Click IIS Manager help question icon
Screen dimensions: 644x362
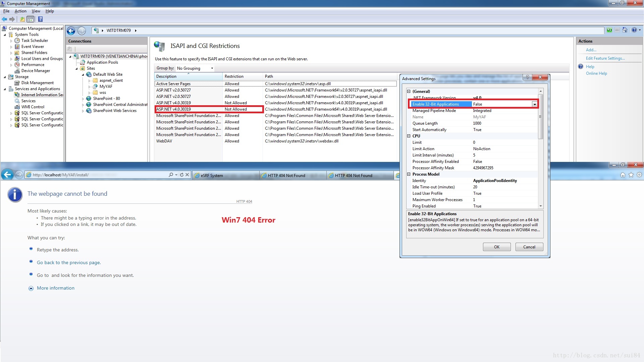634,30
